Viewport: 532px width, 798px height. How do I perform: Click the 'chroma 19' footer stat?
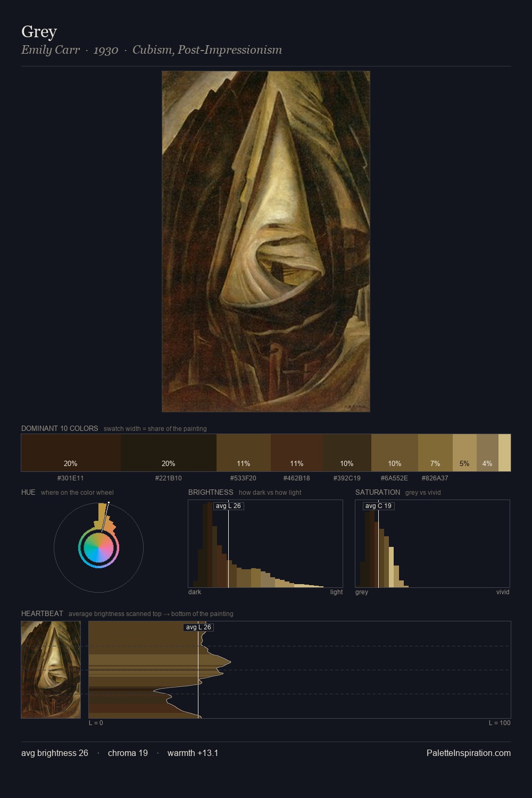[128, 753]
